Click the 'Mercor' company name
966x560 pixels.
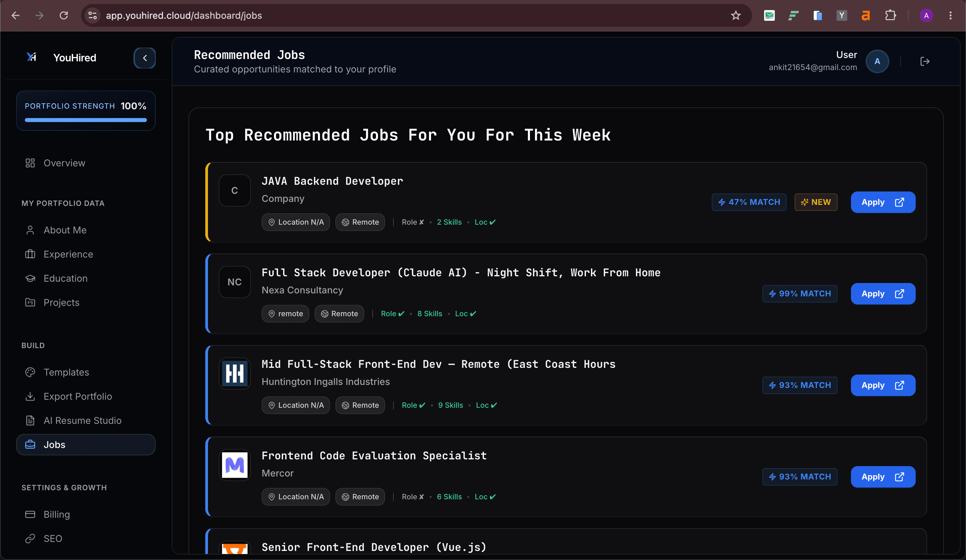[x=277, y=473]
